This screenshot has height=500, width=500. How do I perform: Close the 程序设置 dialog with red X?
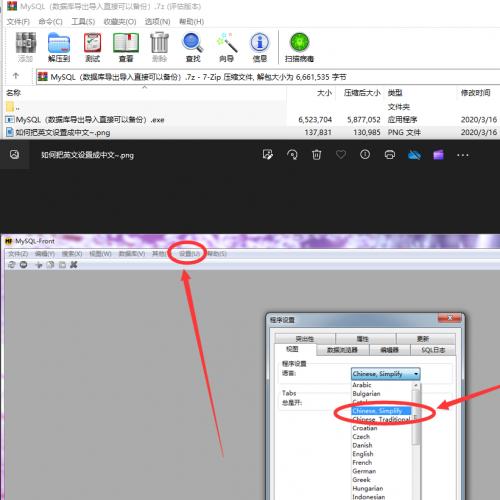tap(450, 318)
